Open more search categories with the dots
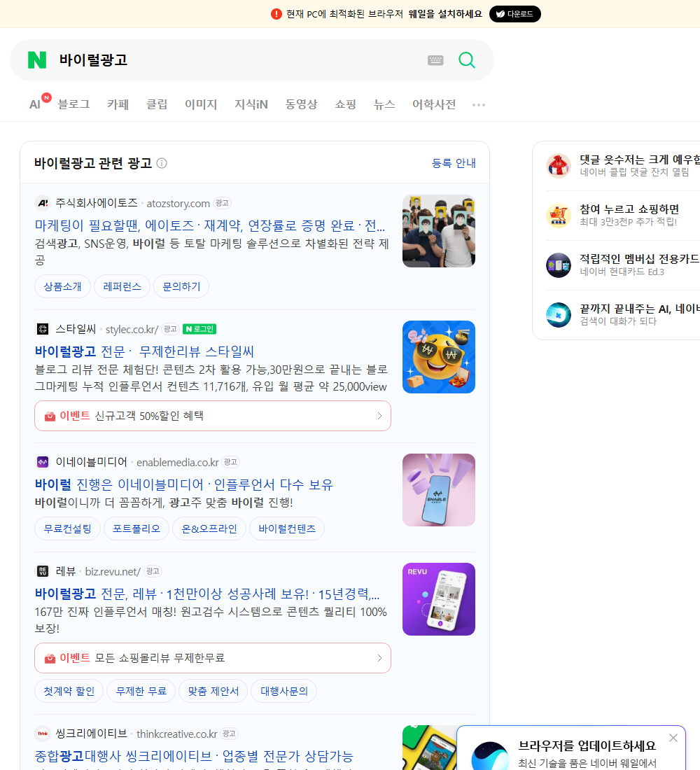700x770 pixels. (479, 104)
